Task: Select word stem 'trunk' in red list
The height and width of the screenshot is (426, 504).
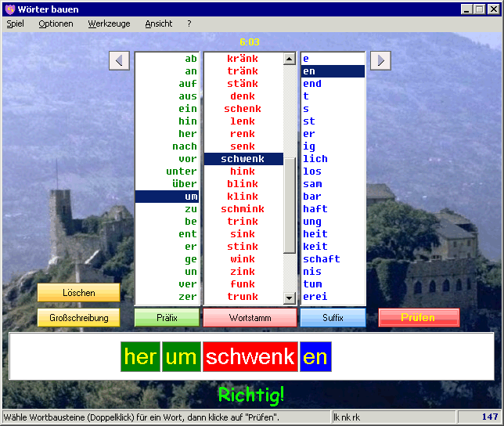Action: pyautogui.click(x=243, y=297)
